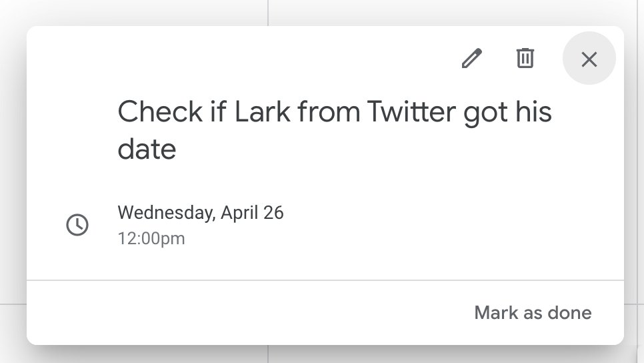Click the 12:00pm time label
Screen dimensions: 644x363
pos(151,239)
